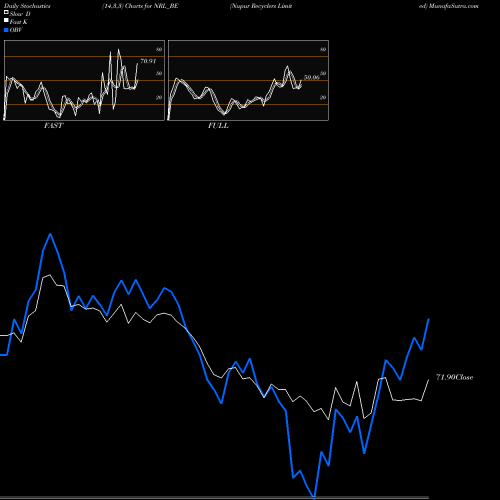Click the 'Fast K' legend label

coord(19,22)
